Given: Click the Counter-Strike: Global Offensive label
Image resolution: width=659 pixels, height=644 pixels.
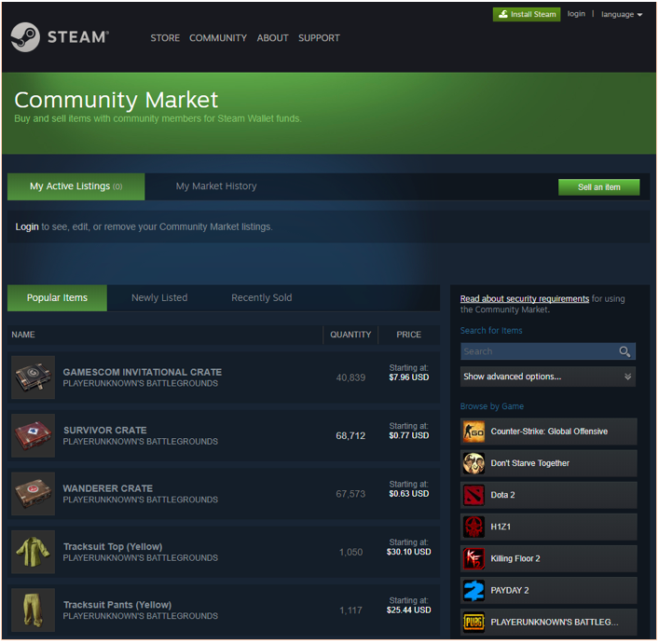Looking at the screenshot, I should 549,432.
